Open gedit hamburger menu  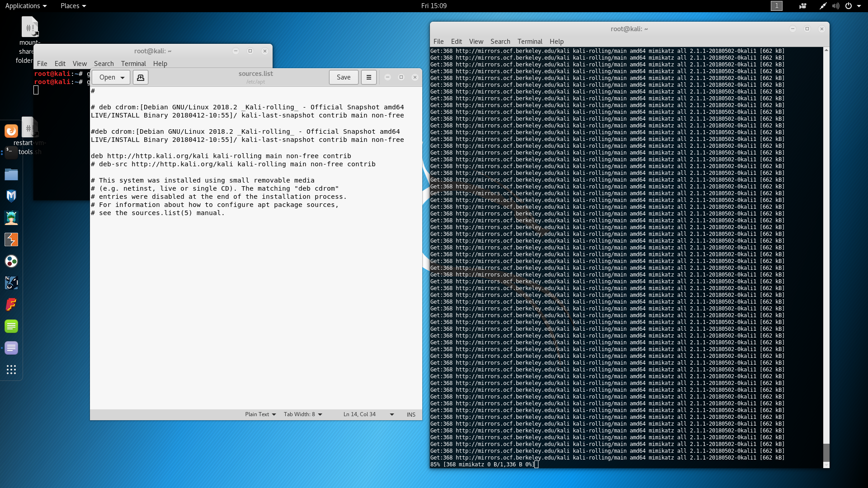point(368,77)
